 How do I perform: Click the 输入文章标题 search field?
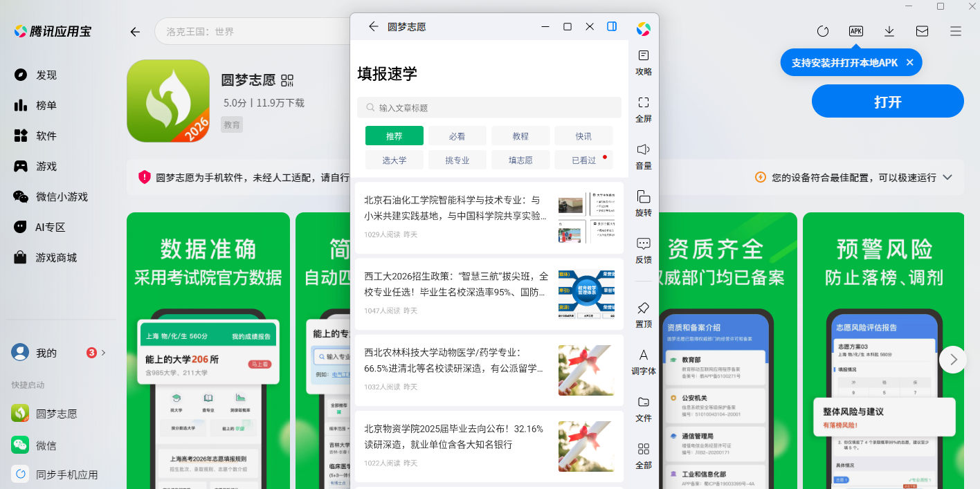[x=489, y=107]
